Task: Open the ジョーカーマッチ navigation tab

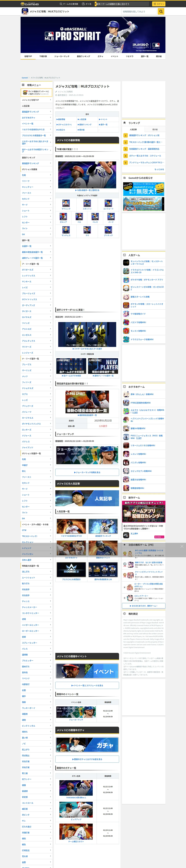Action: 62,56
